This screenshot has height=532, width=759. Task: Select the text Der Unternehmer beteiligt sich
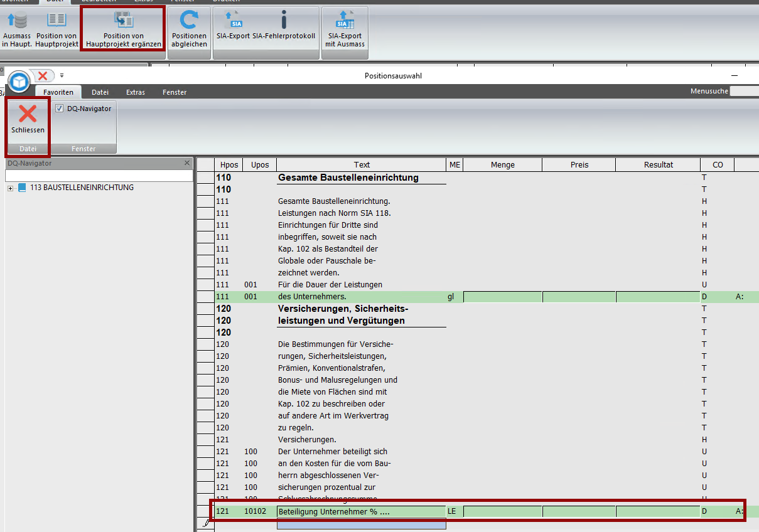pos(333,452)
